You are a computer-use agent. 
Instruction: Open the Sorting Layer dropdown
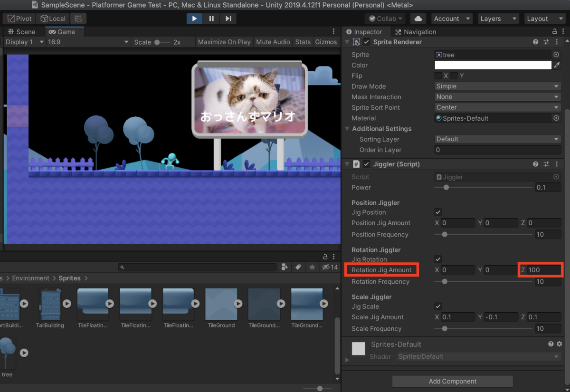(498, 139)
